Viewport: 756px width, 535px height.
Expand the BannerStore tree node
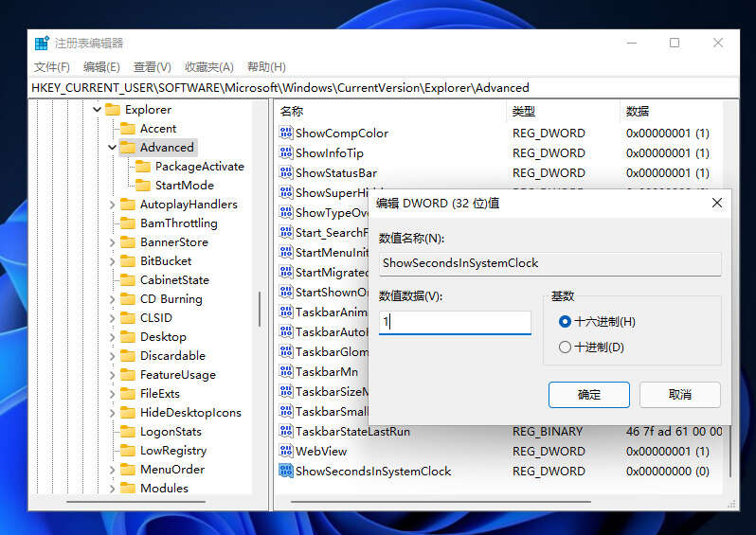[x=112, y=242]
